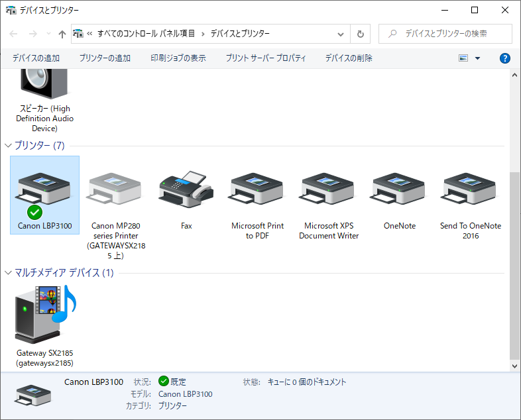Click デバイスの削除 in the command bar
The image size is (521, 420).
point(349,58)
